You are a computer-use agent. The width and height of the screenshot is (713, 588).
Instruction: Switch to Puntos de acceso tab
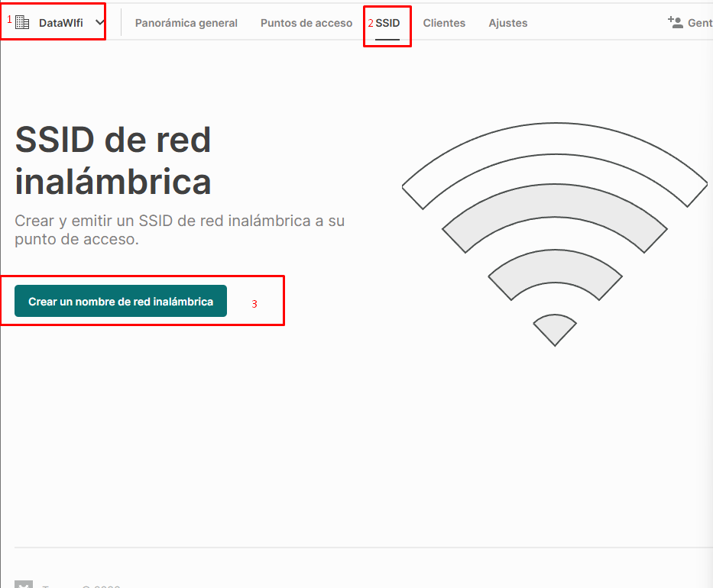(306, 23)
